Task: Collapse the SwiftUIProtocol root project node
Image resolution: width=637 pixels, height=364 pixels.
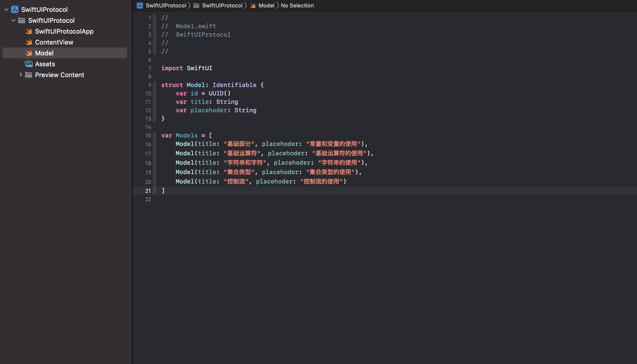Action: (x=6, y=9)
